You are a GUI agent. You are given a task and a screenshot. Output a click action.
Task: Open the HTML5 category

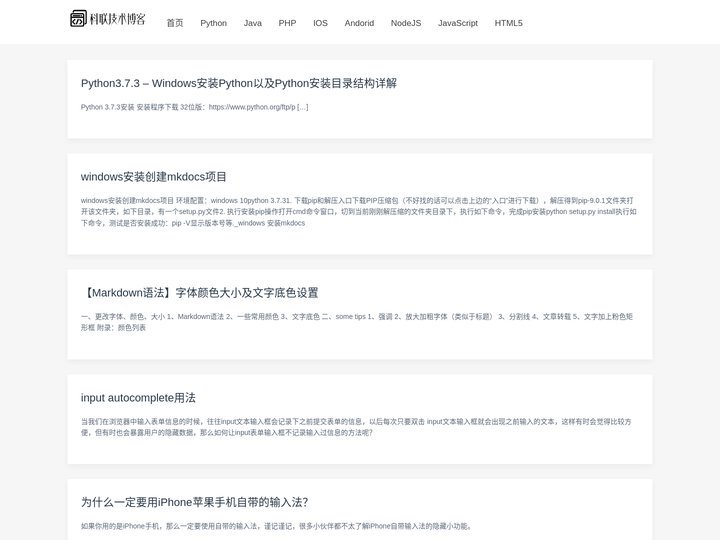point(508,23)
